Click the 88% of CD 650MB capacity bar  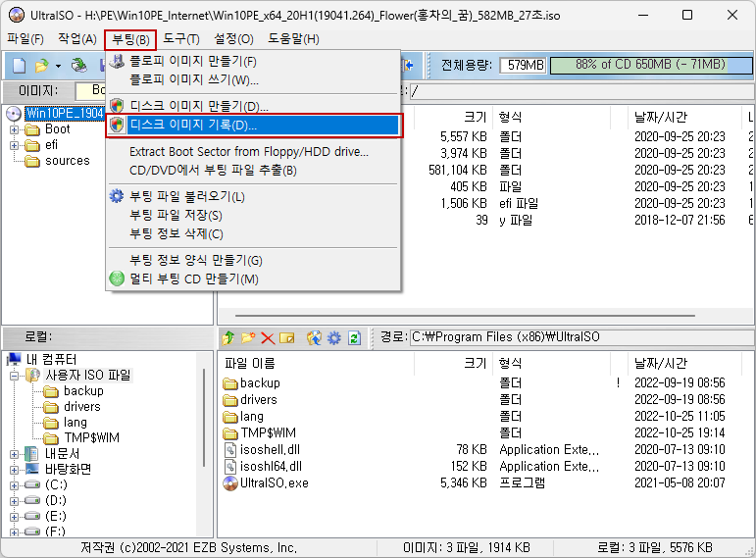(651, 65)
